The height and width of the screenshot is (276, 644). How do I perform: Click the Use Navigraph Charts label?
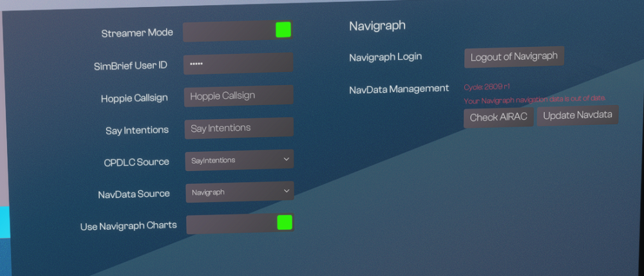[129, 226]
